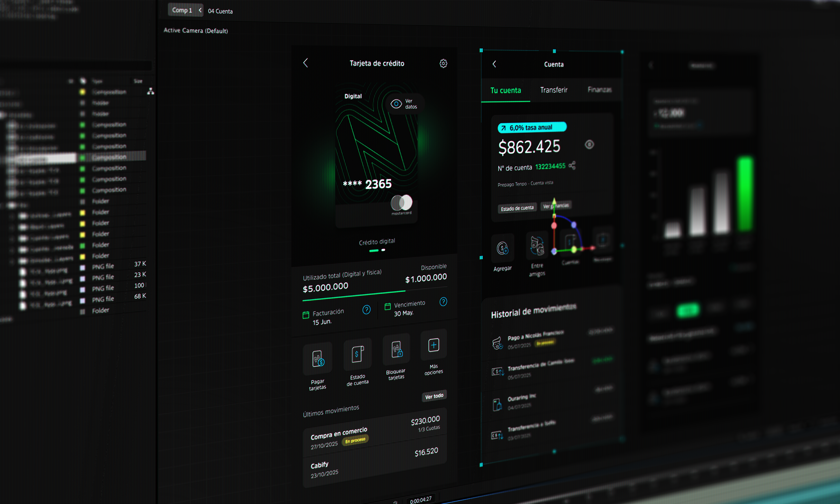Open the 04 Cuenta breadcrumb
This screenshot has width=840, height=504.
(220, 11)
